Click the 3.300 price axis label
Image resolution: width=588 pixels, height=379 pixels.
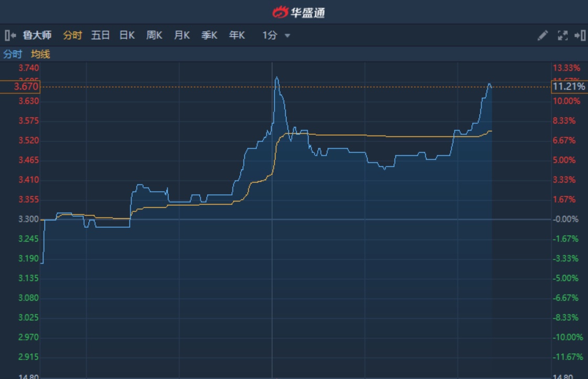click(x=29, y=219)
